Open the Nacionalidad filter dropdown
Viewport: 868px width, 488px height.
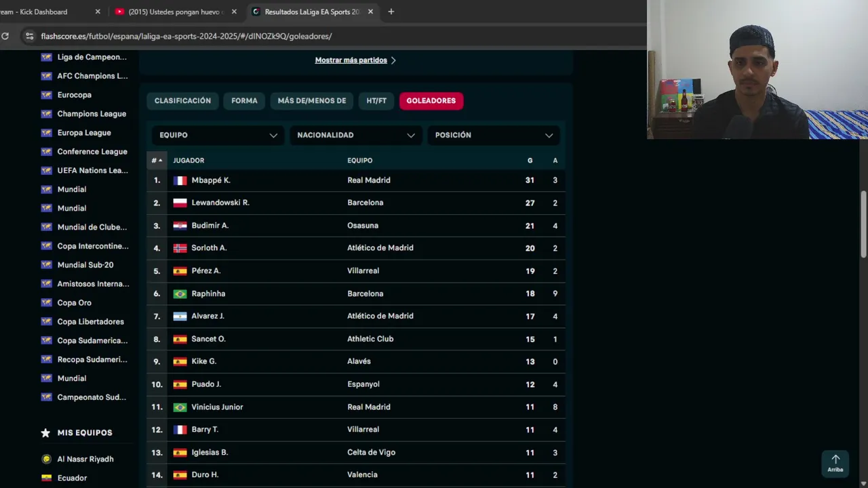[x=356, y=135]
